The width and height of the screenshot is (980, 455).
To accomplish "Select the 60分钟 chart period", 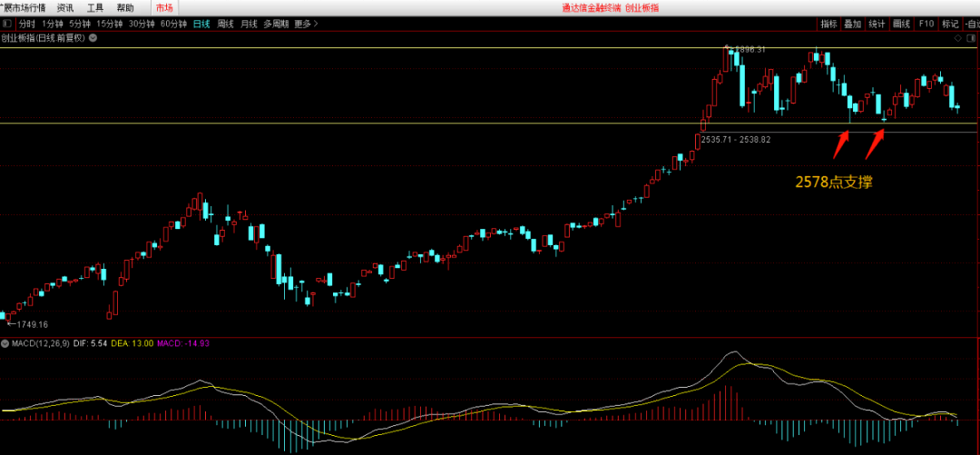I will (173, 24).
